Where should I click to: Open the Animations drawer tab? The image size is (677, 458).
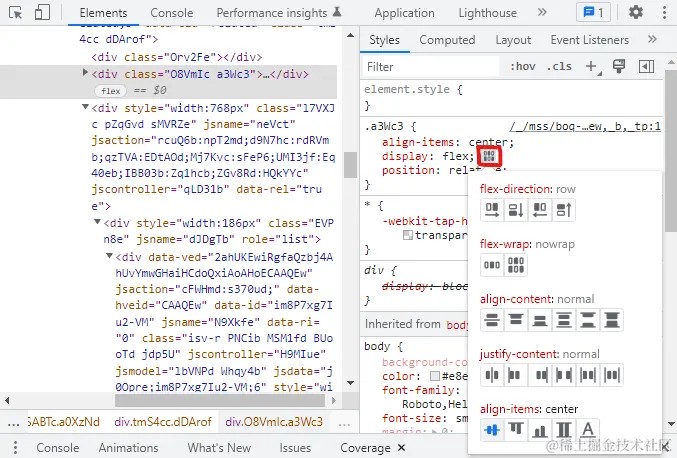click(128, 448)
